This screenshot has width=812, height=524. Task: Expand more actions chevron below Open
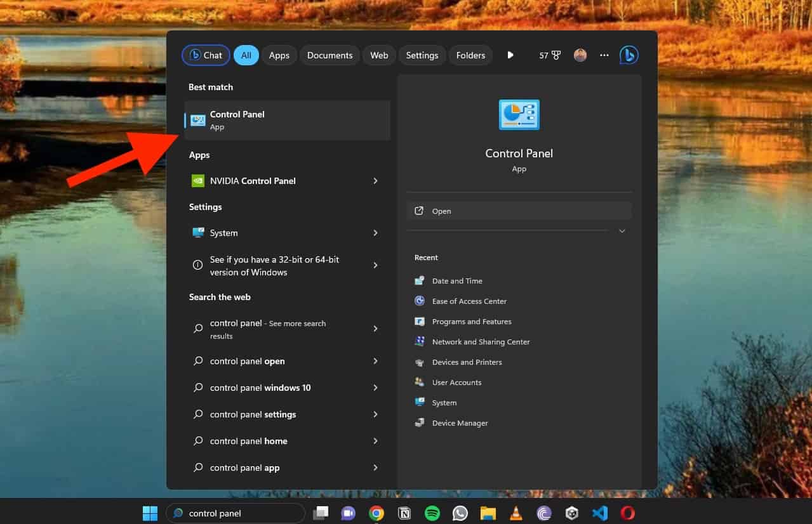tap(622, 231)
